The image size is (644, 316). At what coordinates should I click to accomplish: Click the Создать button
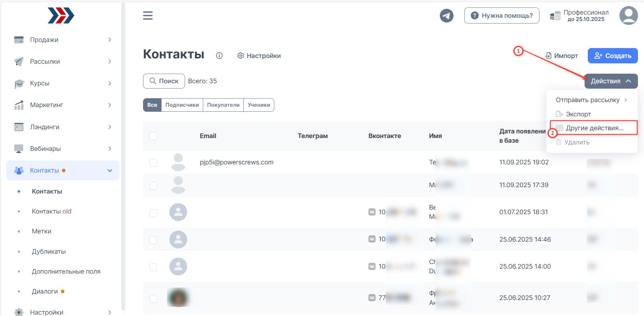coord(612,56)
